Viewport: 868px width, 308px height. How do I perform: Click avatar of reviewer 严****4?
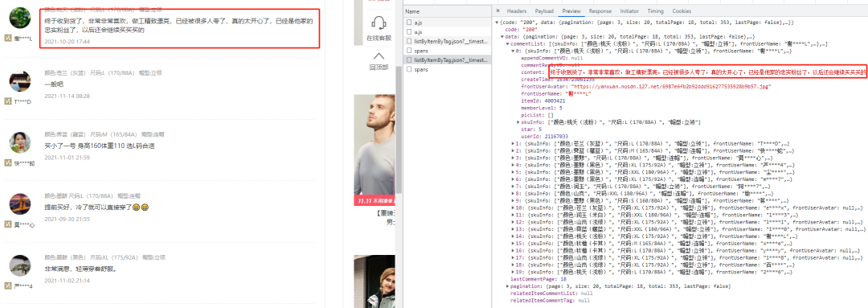click(20, 266)
